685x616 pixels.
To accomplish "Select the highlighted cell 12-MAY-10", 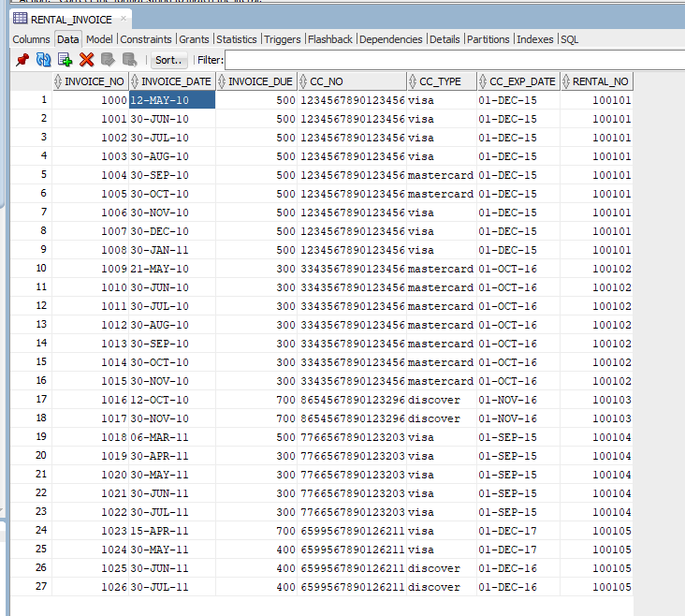I will [x=172, y=100].
